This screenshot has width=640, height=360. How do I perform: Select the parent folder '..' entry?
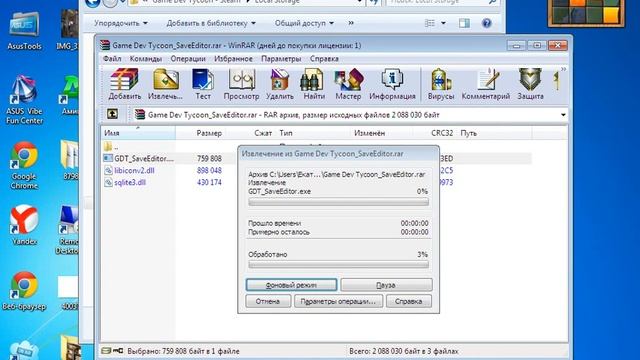[111, 147]
